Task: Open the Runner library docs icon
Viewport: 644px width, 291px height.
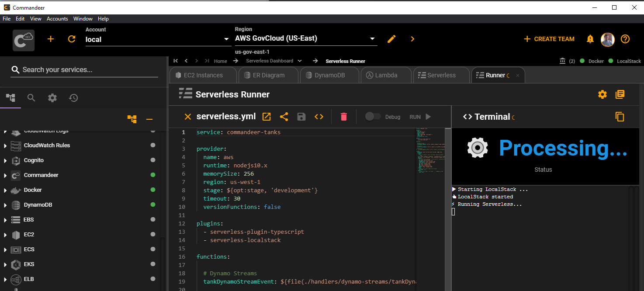Action: [620, 94]
